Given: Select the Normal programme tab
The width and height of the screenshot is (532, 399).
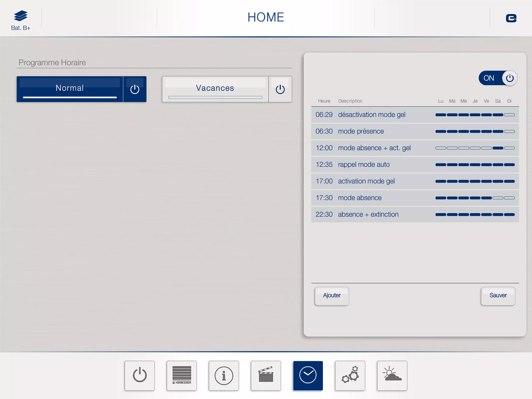Looking at the screenshot, I should [x=70, y=89].
